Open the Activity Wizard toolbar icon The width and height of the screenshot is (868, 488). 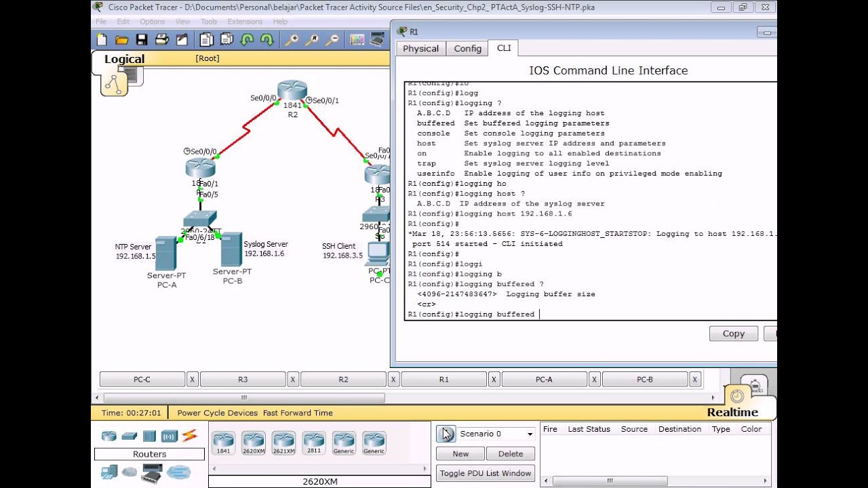pyautogui.click(x=182, y=40)
